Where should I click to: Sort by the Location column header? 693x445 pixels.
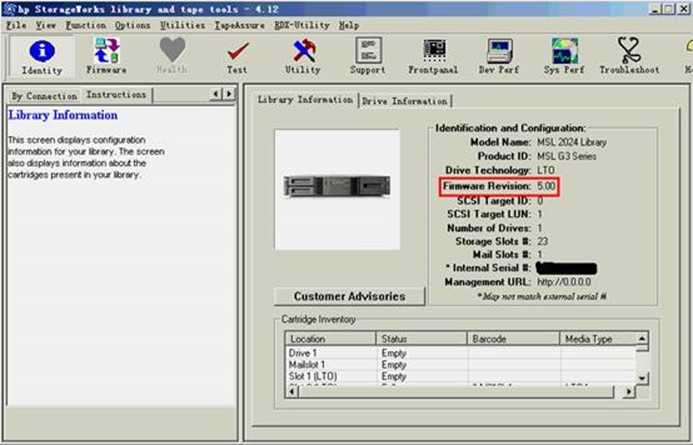(331, 339)
